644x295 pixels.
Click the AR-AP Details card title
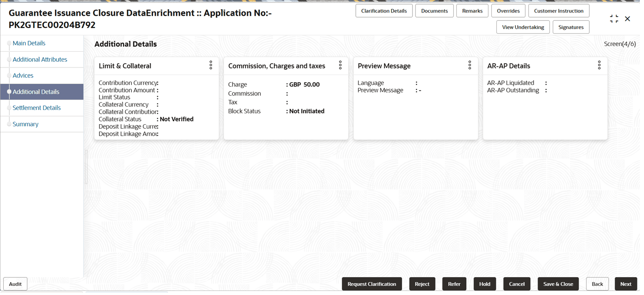pyautogui.click(x=508, y=66)
